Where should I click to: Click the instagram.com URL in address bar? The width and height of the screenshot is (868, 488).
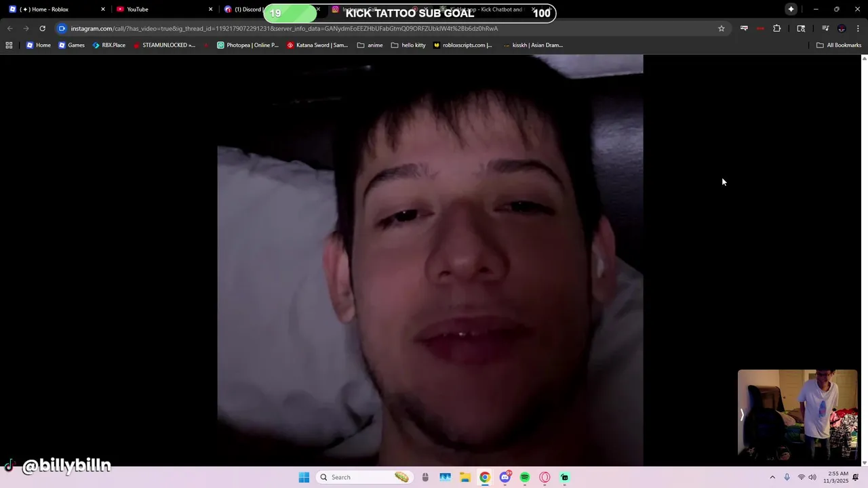click(x=284, y=28)
